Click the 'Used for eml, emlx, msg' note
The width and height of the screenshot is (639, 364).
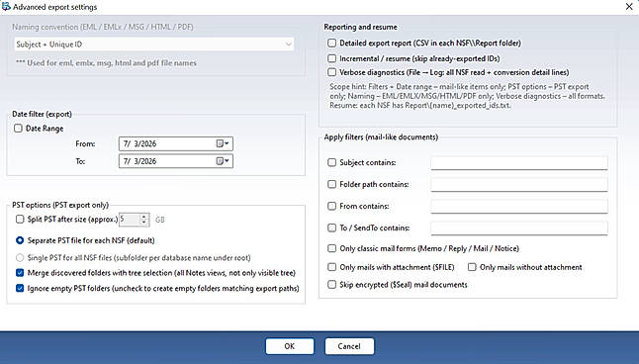[x=106, y=62]
